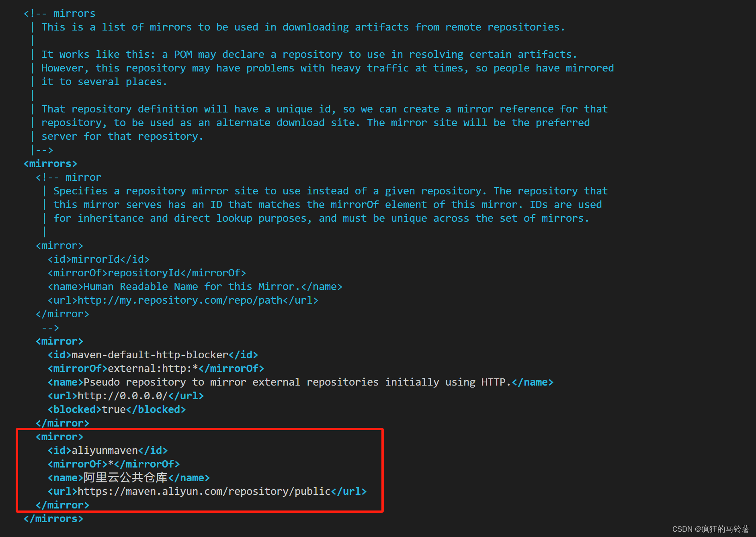Viewport: 756px width, 537px height.
Task: Click the closing mirrors tag
Action: [x=53, y=519]
